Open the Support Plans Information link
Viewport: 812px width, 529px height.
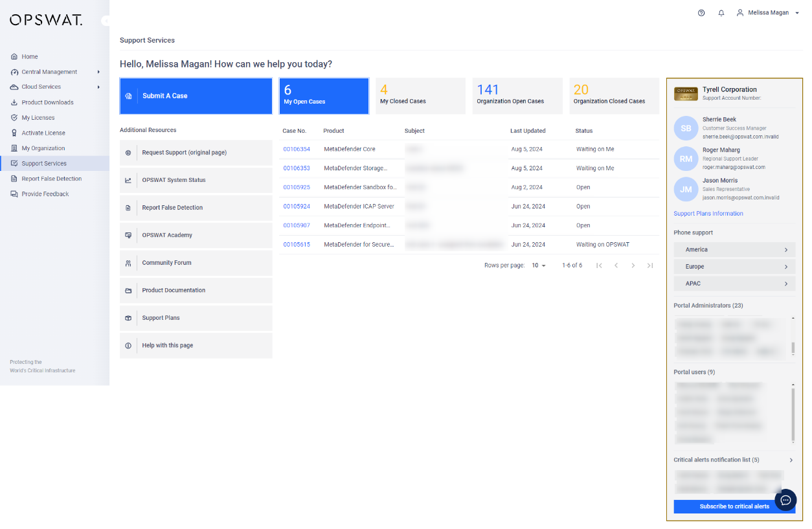(x=708, y=214)
